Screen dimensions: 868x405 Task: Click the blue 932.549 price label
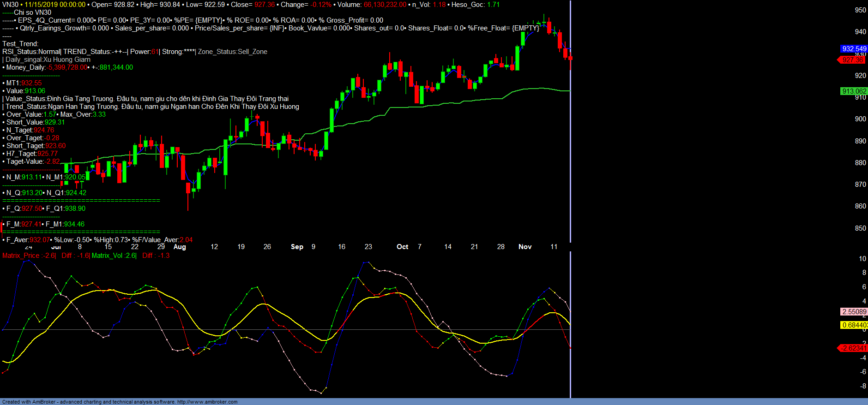(x=854, y=49)
